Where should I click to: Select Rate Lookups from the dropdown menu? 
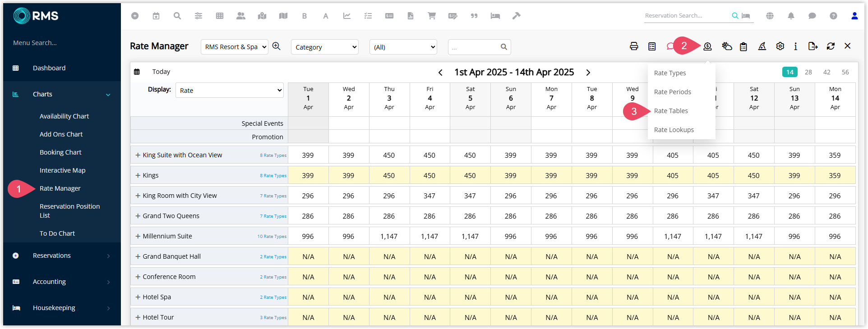point(674,130)
